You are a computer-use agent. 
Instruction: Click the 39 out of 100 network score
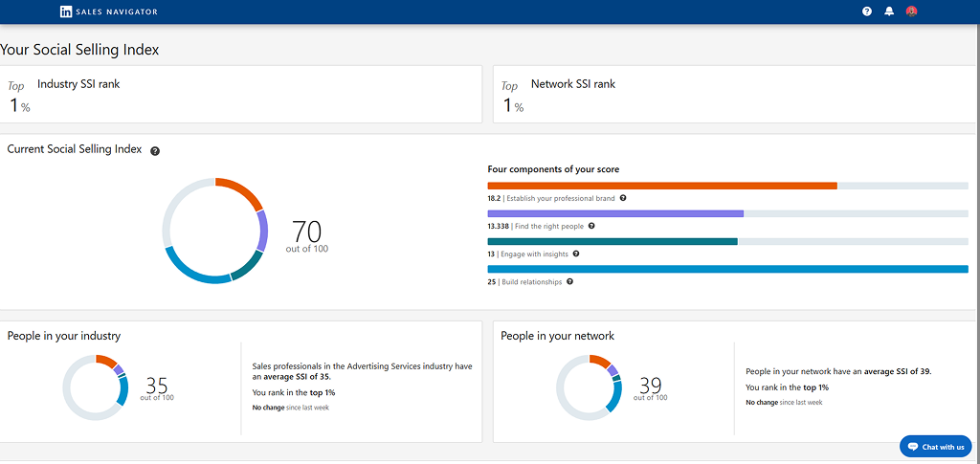pos(651,388)
